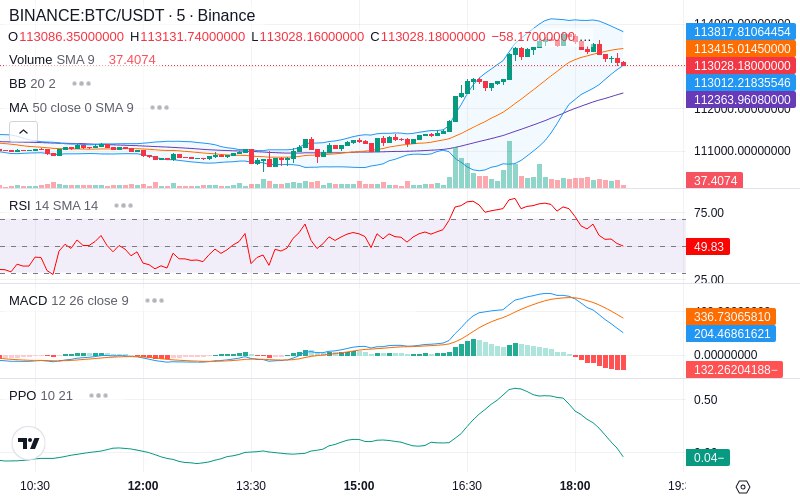This screenshot has height=500, width=800.
Task: Click the PPO 0.04 value tag
Action: click(x=708, y=458)
